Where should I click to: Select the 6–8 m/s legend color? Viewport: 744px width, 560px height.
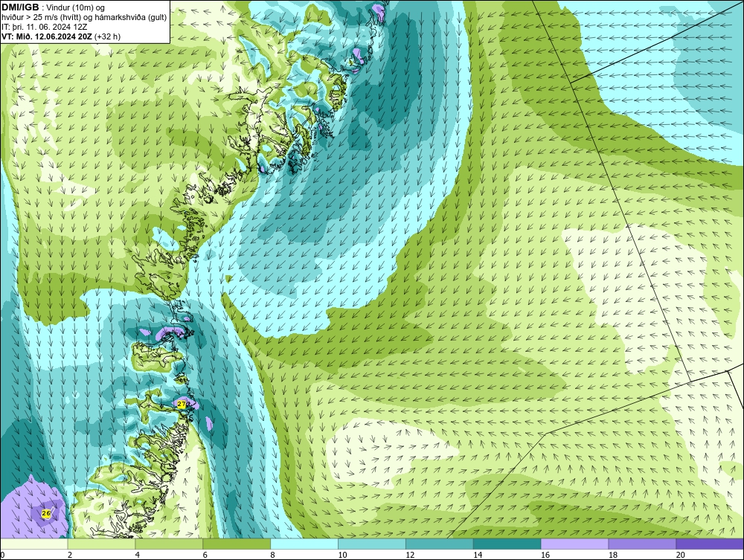(x=237, y=544)
